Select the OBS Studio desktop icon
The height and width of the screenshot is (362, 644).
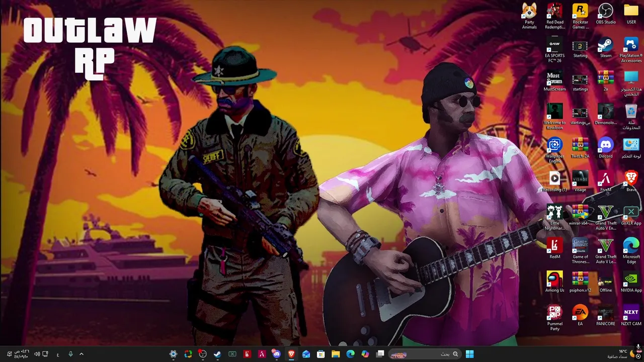606,14
